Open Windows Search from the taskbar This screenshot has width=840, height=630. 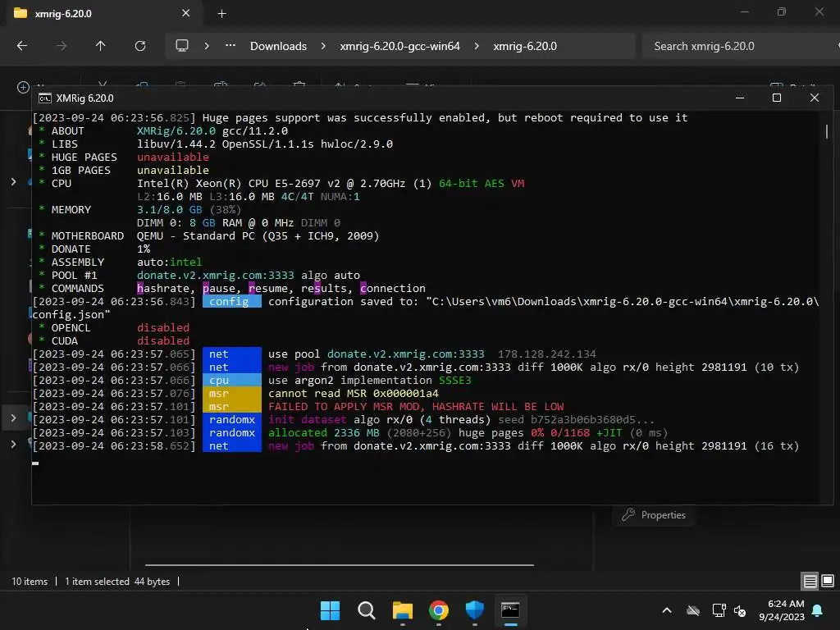[367, 610]
